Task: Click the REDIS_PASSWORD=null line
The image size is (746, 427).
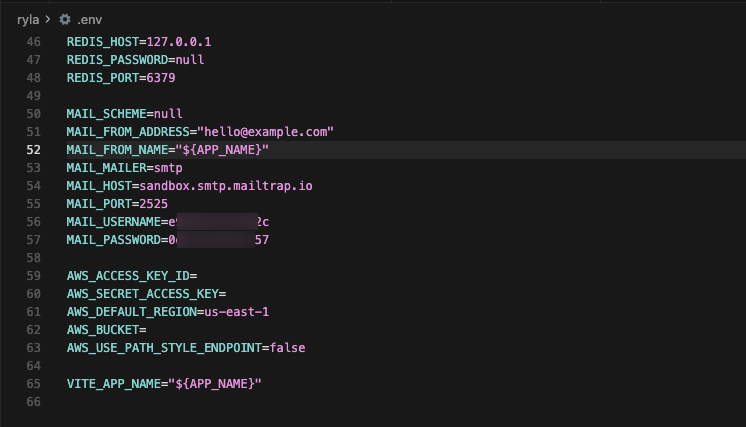Action: coord(136,60)
